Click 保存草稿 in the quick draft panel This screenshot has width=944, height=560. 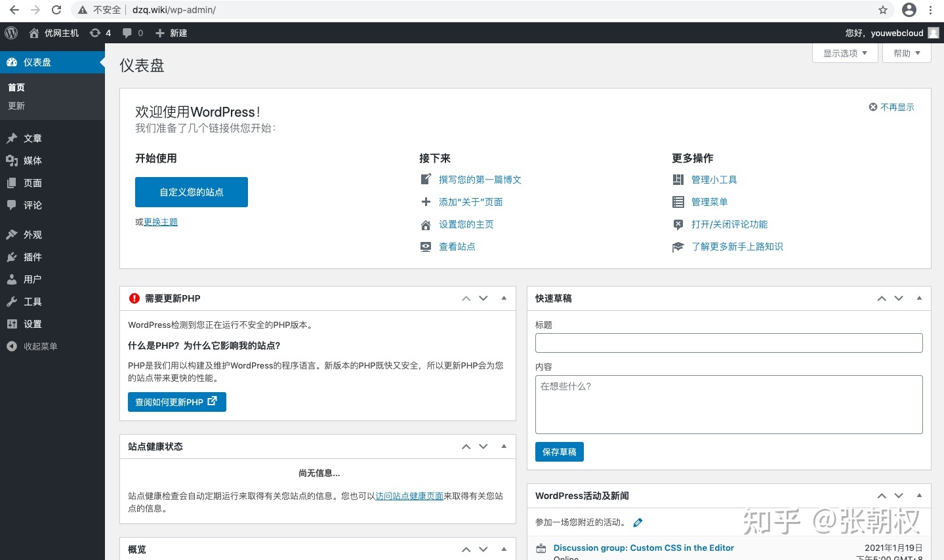click(559, 451)
